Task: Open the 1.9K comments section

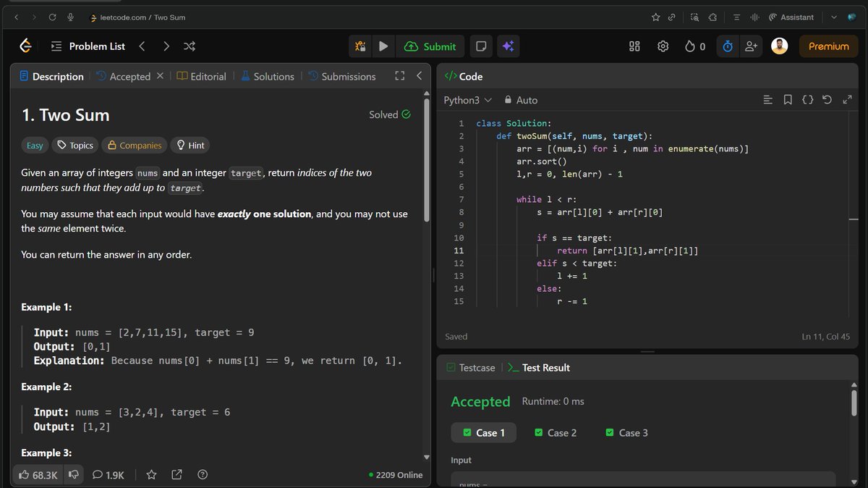Action: tap(109, 475)
